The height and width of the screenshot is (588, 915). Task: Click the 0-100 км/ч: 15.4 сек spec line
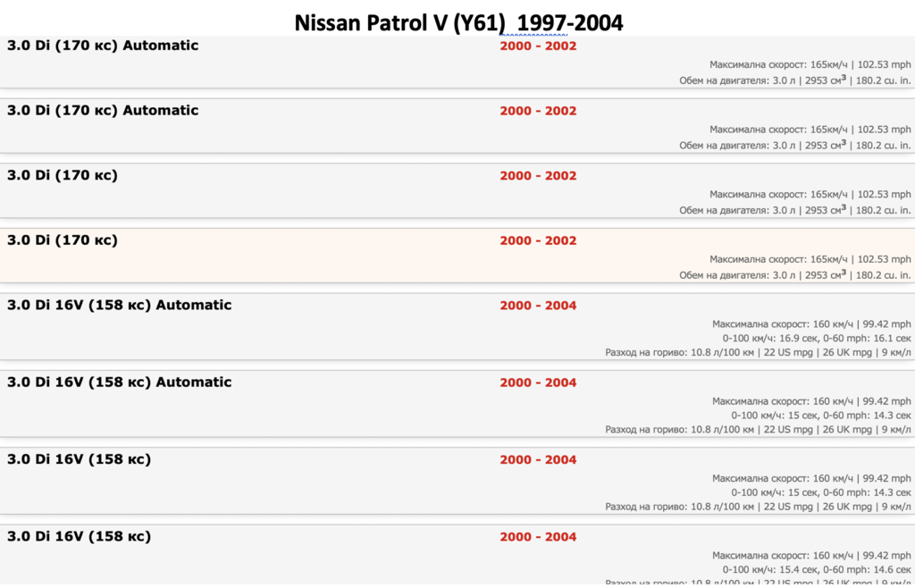pos(817,570)
